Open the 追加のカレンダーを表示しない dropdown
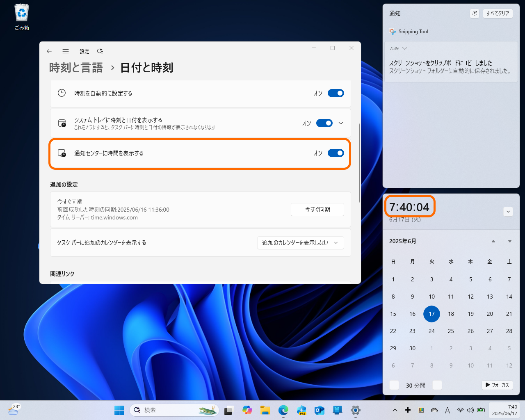Viewport: 525px width, 420px height. [x=300, y=242]
